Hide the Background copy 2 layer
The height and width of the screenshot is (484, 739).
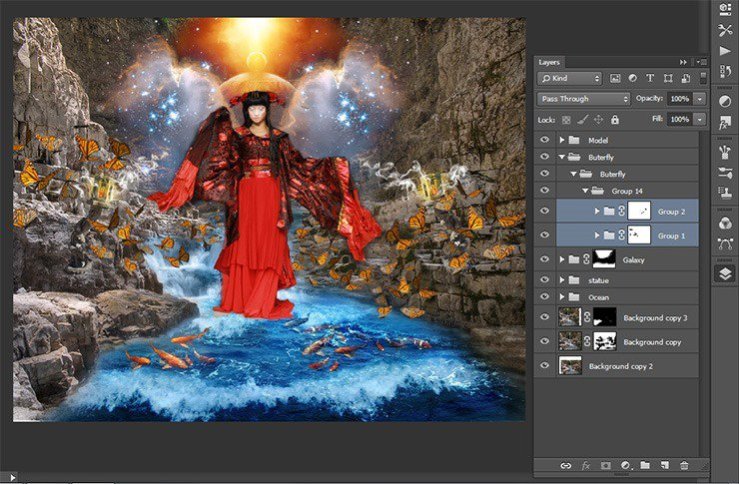pyautogui.click(x=544, y=366)
